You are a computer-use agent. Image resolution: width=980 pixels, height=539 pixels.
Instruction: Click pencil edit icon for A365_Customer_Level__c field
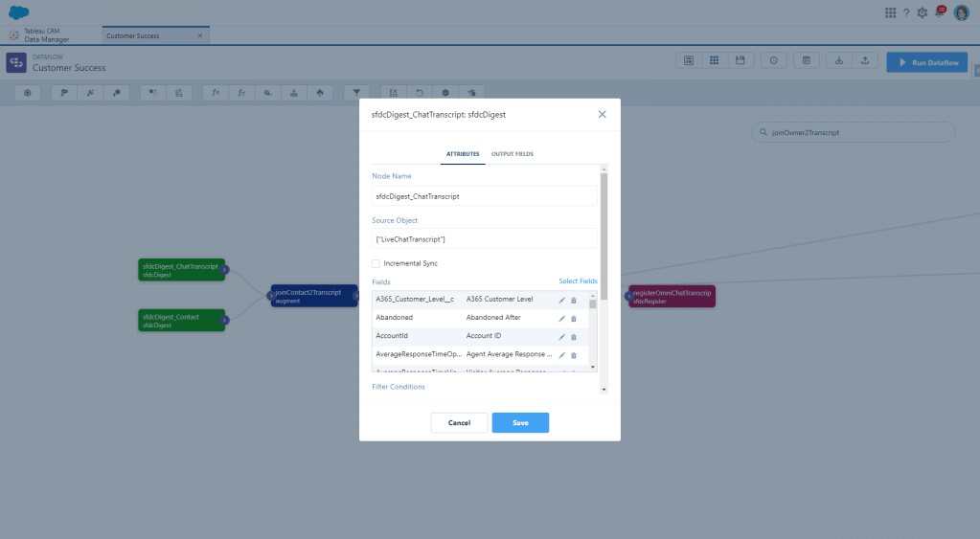click(x=562, y=301)
